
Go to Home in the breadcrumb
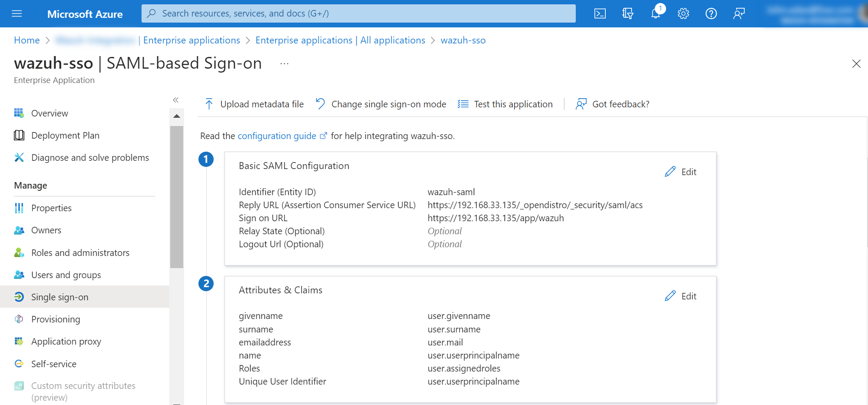click(26, 40)
